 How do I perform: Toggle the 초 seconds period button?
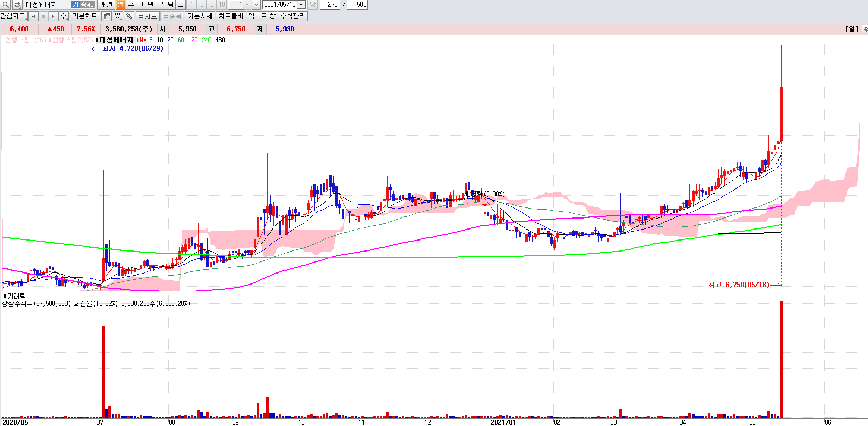pos(180,5)
